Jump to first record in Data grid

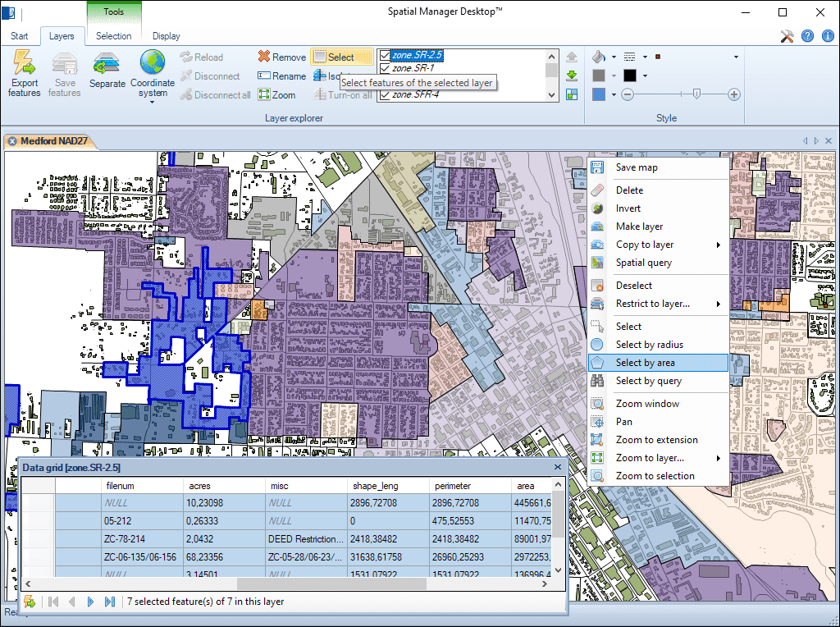pyautogui.click(x=53, y=602)
